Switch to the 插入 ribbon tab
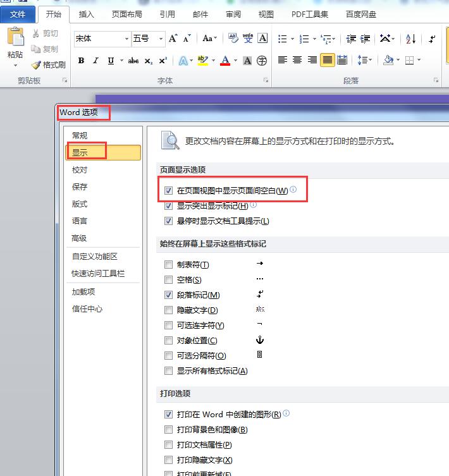The height and width of the screenshot is (476, 449). pos(86,14)
